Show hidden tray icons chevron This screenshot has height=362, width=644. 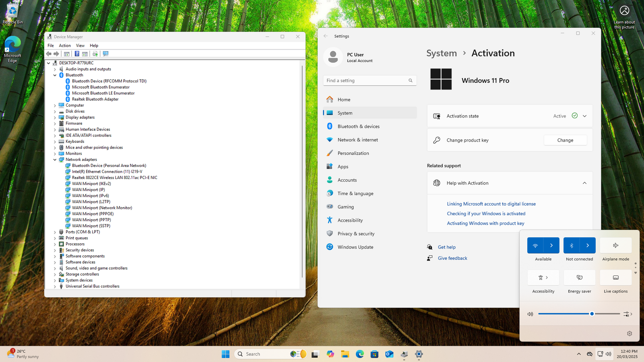tap(579, 354)
